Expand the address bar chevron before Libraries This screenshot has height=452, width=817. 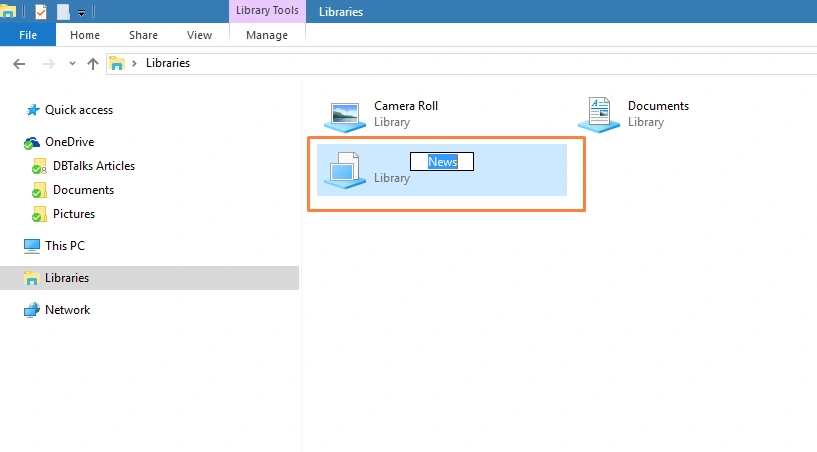point(134,63)
